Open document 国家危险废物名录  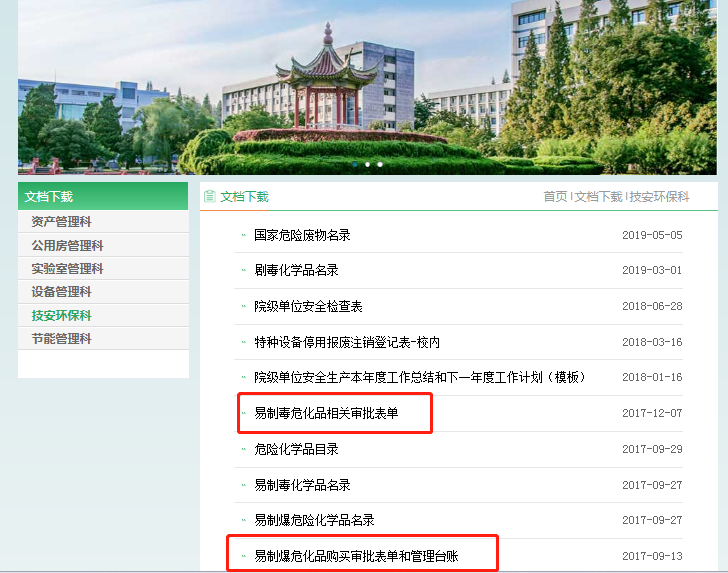point(302,235)
